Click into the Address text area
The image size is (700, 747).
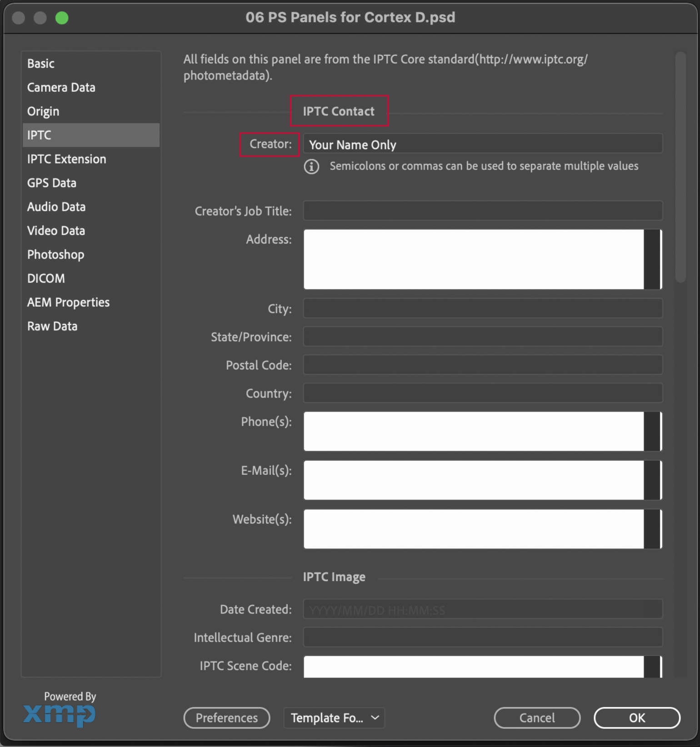tap(474, 259)
